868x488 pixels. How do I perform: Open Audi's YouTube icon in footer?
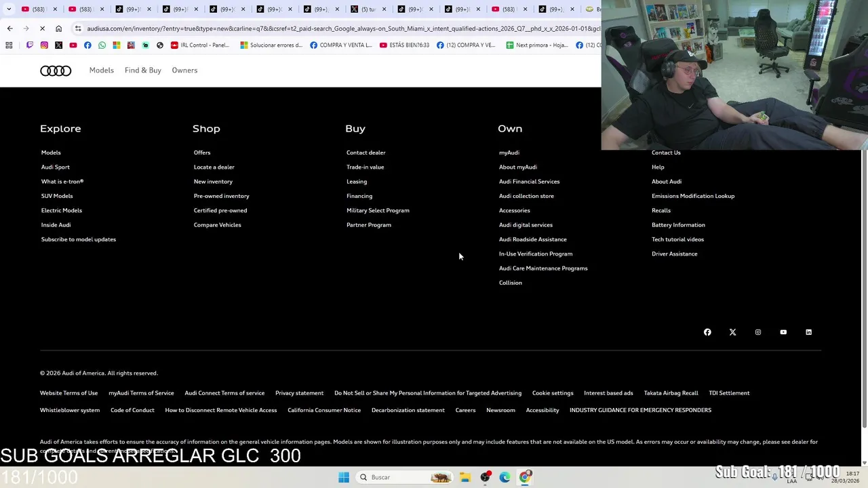coord(783,332)
